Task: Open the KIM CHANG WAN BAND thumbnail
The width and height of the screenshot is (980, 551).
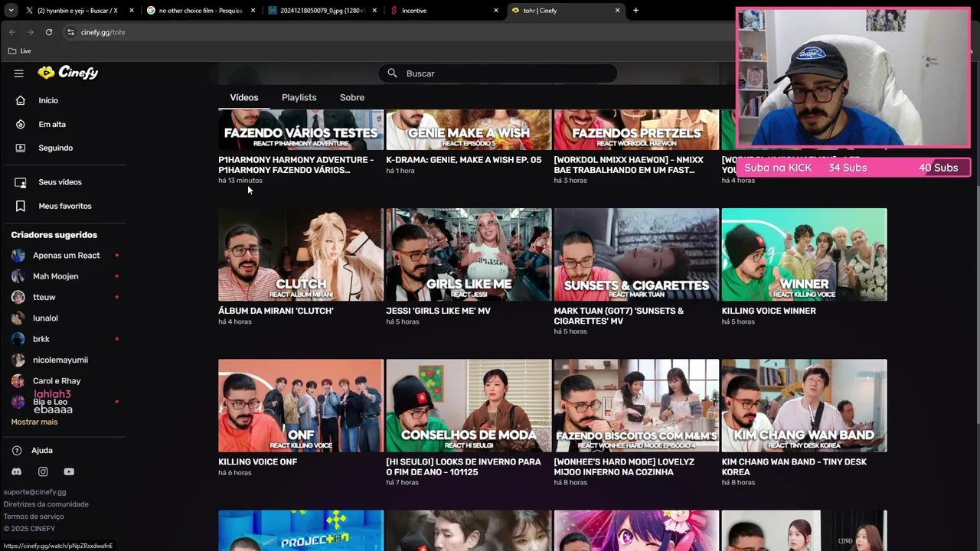Action: tap(804, 406)
